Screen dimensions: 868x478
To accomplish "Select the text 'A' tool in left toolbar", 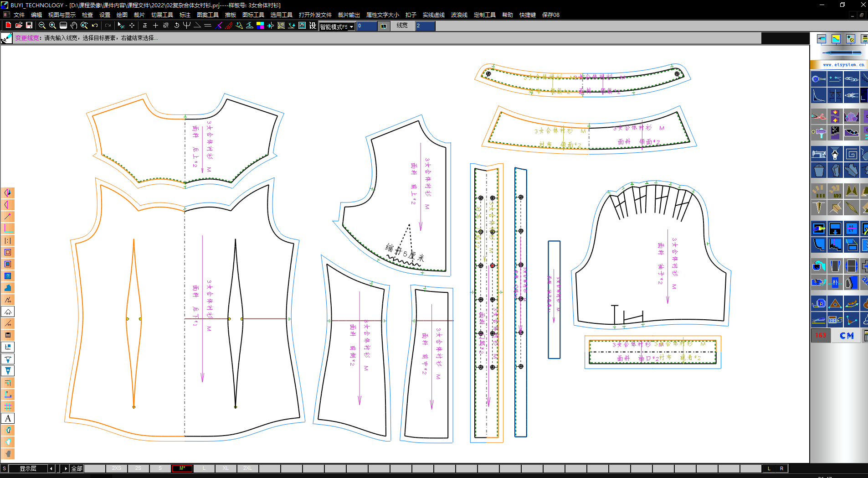I will tap(8, 418).
